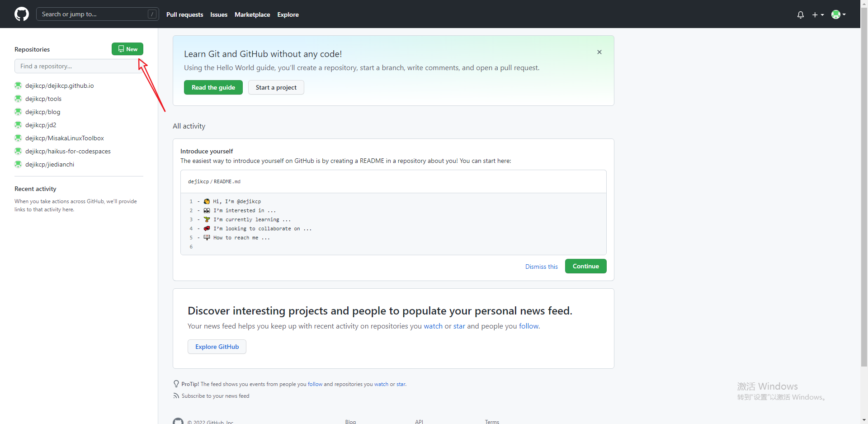Click the slash shortcut icon in search
The width and height of the screenshot is (868, 424).
pyautogui.click(x=152, y=14)
